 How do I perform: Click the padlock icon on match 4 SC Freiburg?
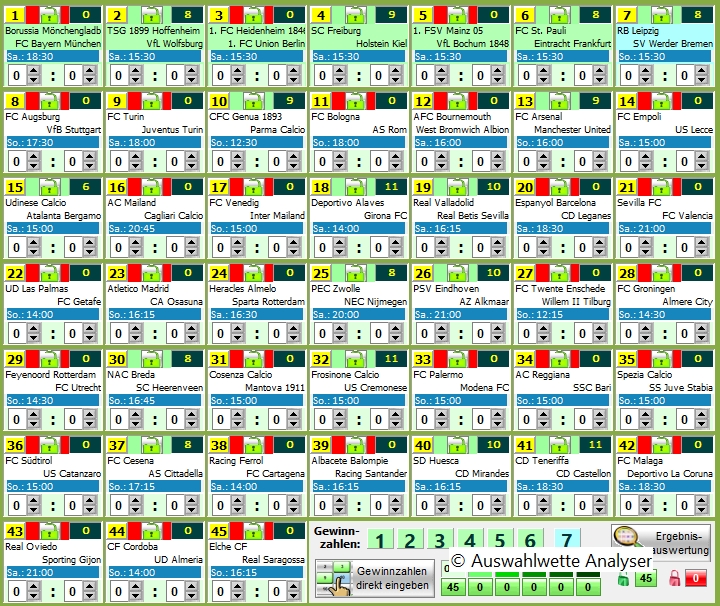355,16
